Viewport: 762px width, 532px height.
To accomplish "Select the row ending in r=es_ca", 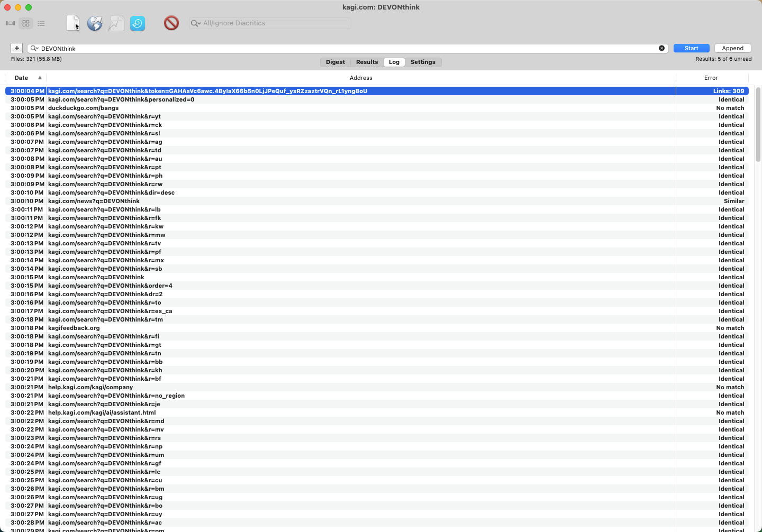I will coord(377,311).
